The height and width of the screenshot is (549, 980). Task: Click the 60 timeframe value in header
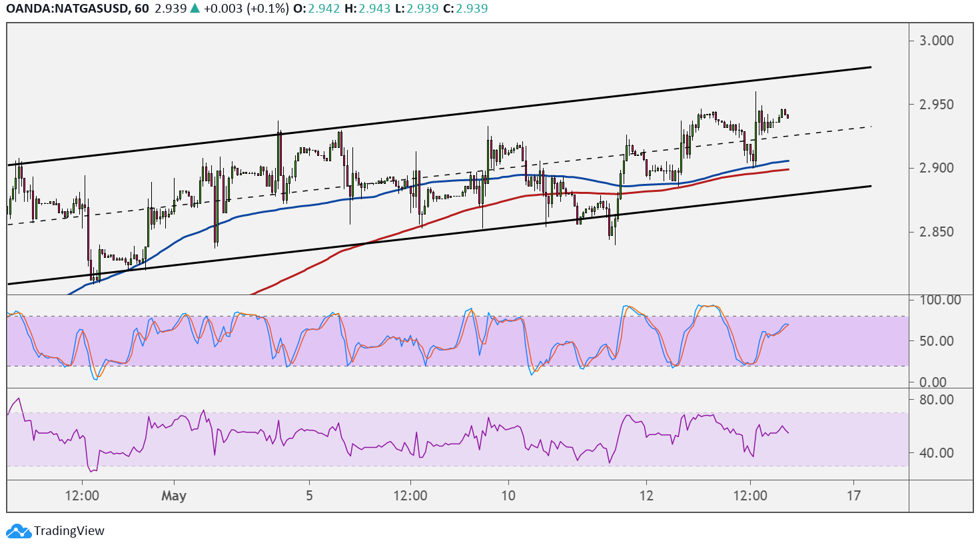[x=141, y=9]
